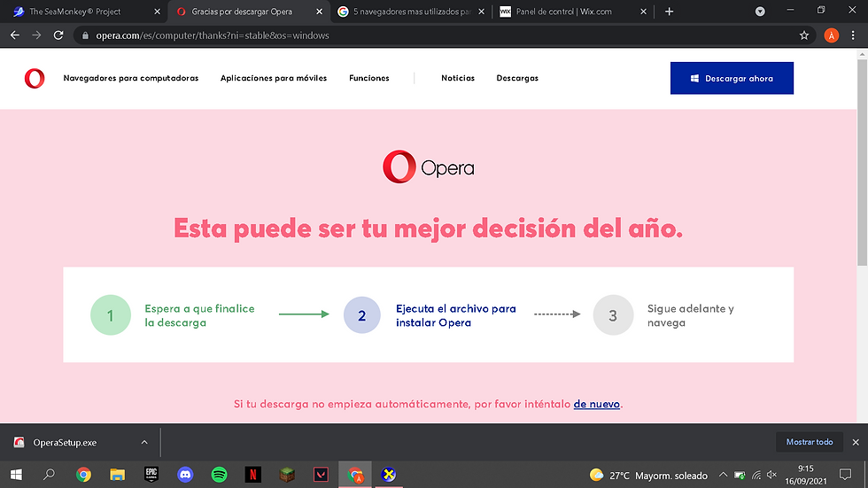Click the Descargar ahora button
Image resolution: width=868 pixels, height=488 pixels.
(x=732, y=78)
